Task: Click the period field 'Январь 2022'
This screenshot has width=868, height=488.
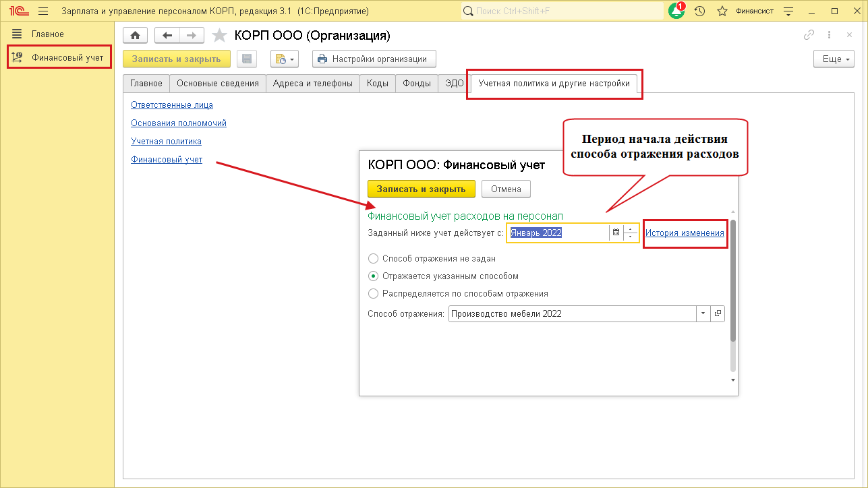Action: coord(558,233)
